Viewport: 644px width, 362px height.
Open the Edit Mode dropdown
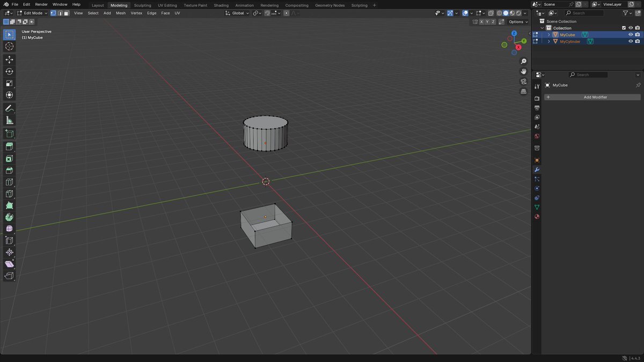(33, 13)
